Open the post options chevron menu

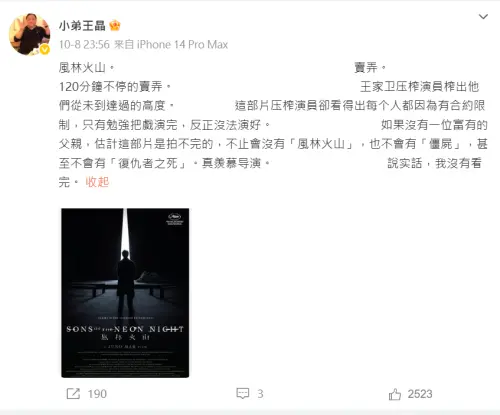[483, 17]
